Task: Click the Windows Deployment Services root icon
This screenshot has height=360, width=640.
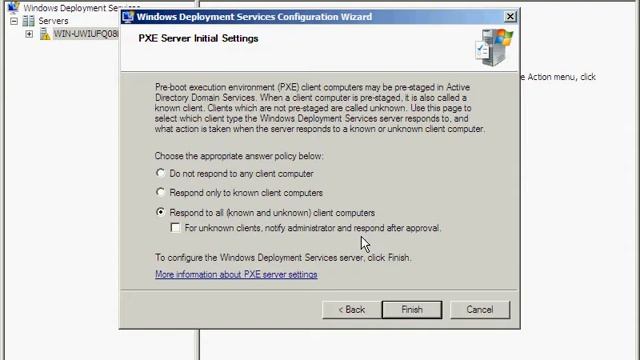Action: [13, 7]
